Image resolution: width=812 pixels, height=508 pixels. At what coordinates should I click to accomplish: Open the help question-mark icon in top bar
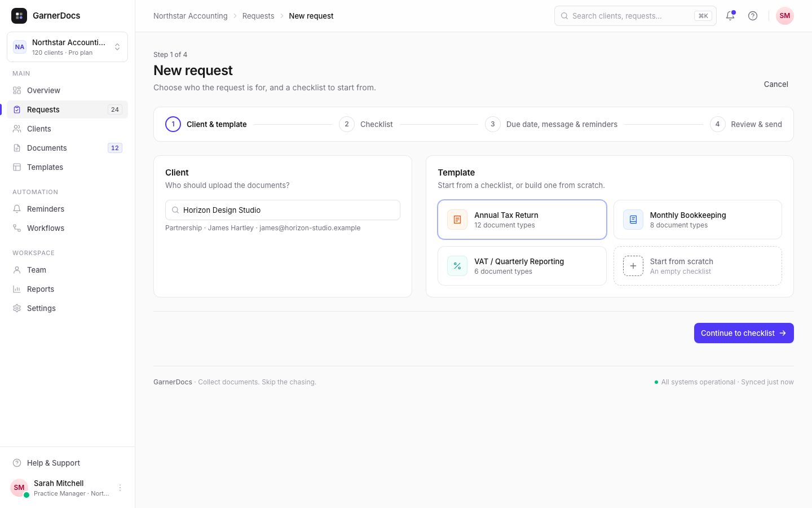753,16
